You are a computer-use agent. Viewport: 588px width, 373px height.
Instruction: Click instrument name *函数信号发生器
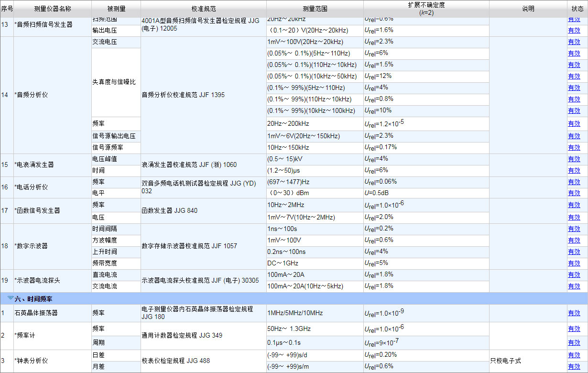(x=37, y=211)
